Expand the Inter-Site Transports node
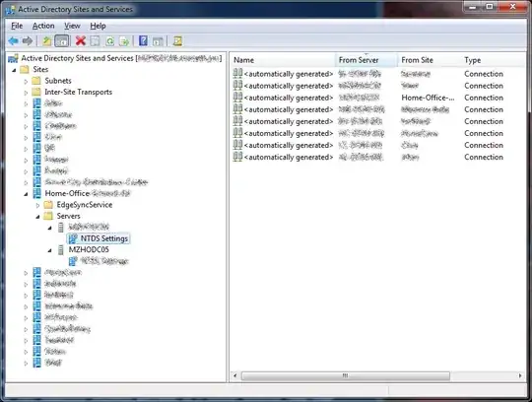532x402 pixels. tap(26, 93)
